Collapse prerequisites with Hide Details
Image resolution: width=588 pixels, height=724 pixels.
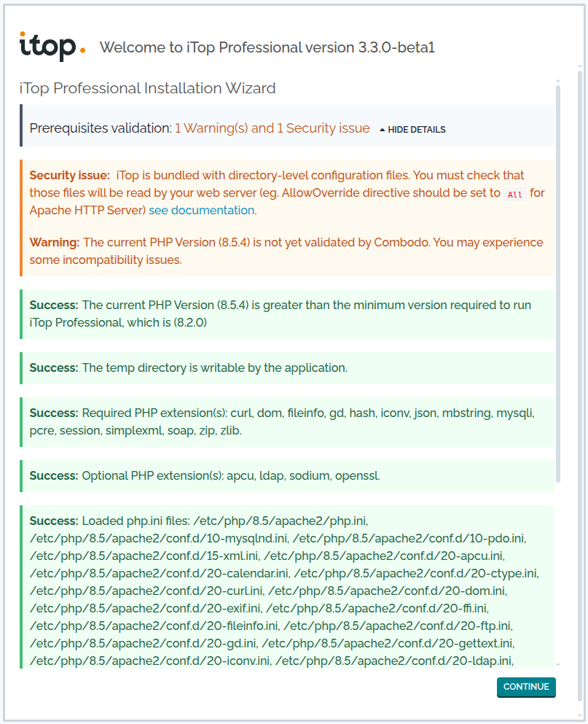(412, 130)
